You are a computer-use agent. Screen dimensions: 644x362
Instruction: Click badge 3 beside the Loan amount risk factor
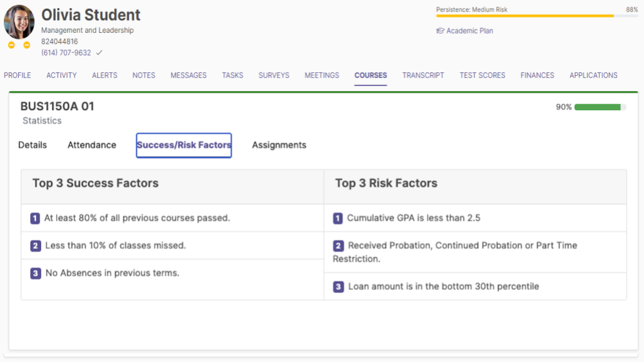click(x=339, y=287)
